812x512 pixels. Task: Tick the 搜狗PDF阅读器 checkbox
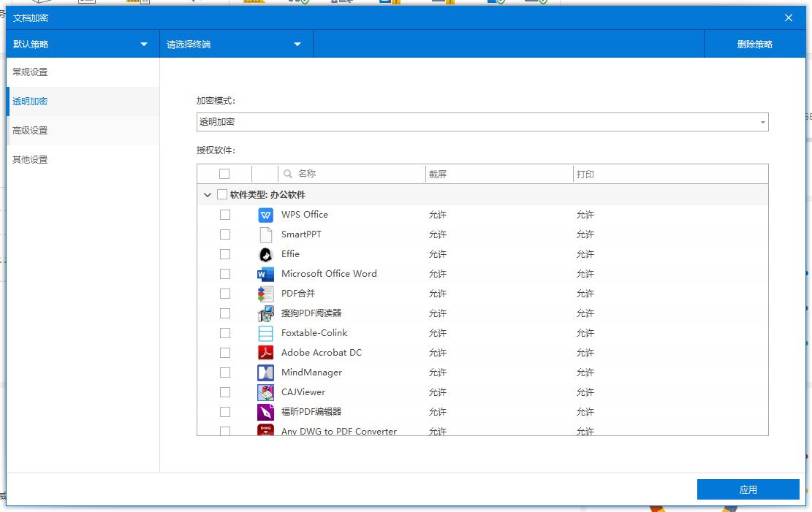(224, 313)
